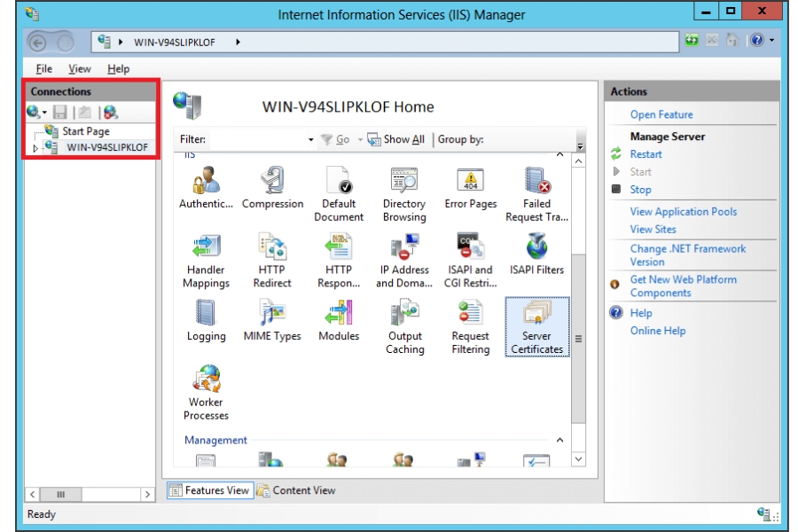
Task: Open the View menu
Action: [x=80, y=69]
